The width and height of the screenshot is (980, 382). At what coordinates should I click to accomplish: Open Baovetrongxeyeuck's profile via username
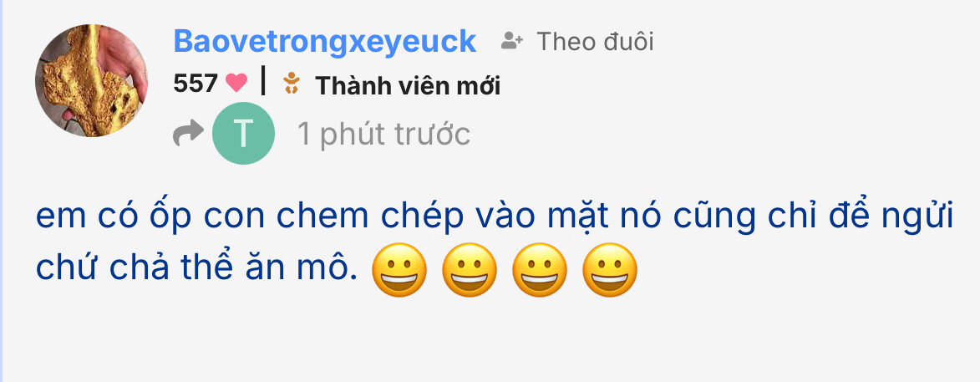(324, 41)
